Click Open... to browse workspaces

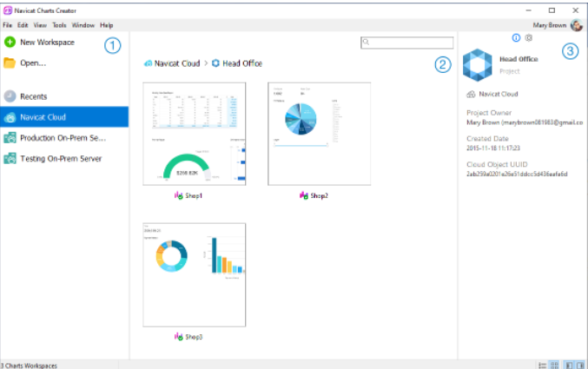point(33,63)
